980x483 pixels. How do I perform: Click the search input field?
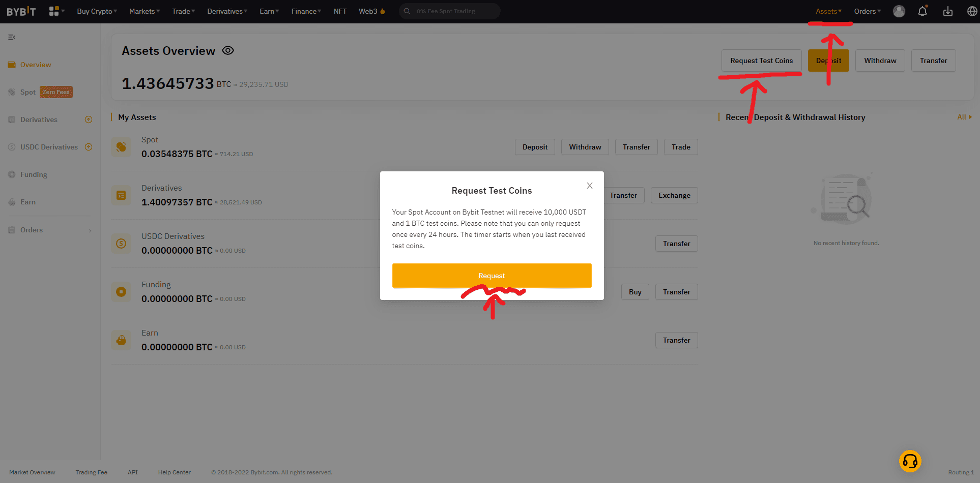point(453,11)
